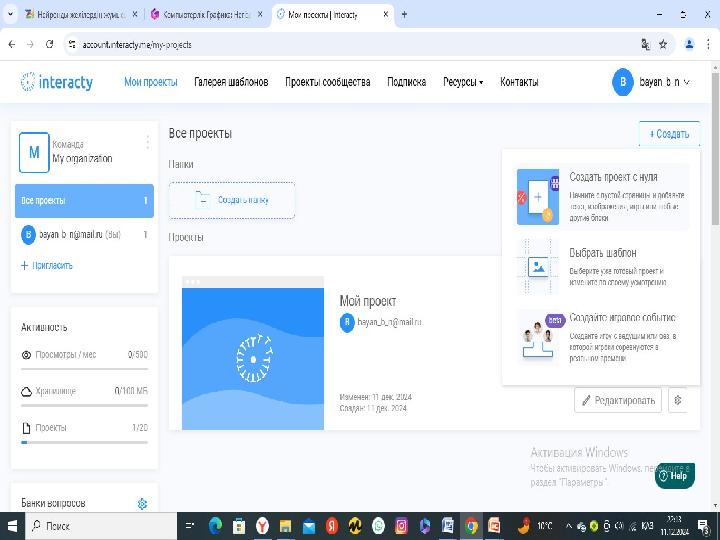Open Контакты page
Image resolution: width=720 pixels, height=540 pixels.
pos(519,82)
